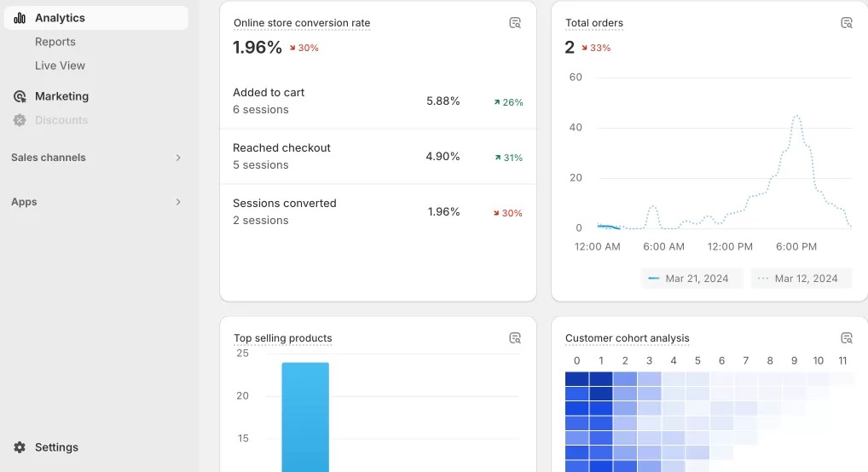Screen dimensions: 868x472
Task: Click the headline 30% decrease indicator
Action: pos(304,49)
